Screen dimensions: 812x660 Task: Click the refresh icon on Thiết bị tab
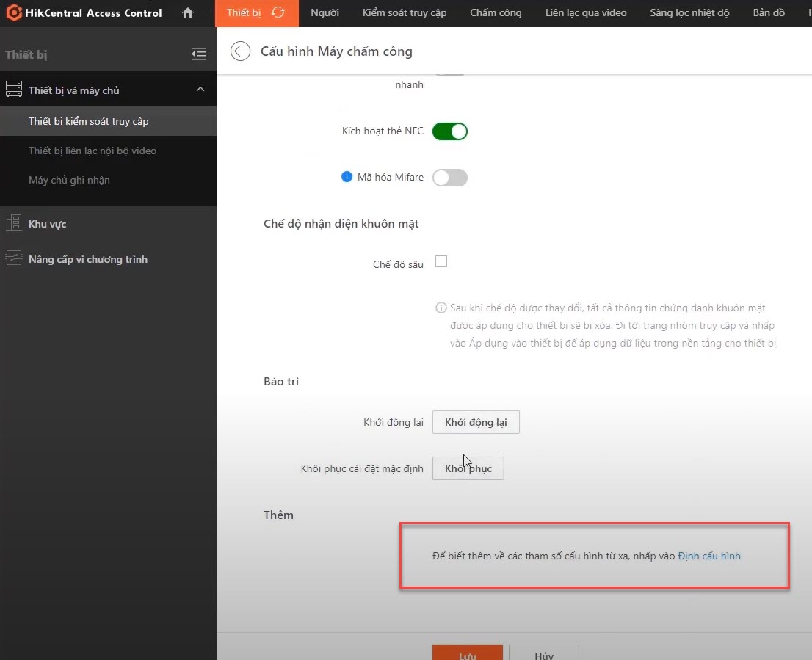pos(278,12)
